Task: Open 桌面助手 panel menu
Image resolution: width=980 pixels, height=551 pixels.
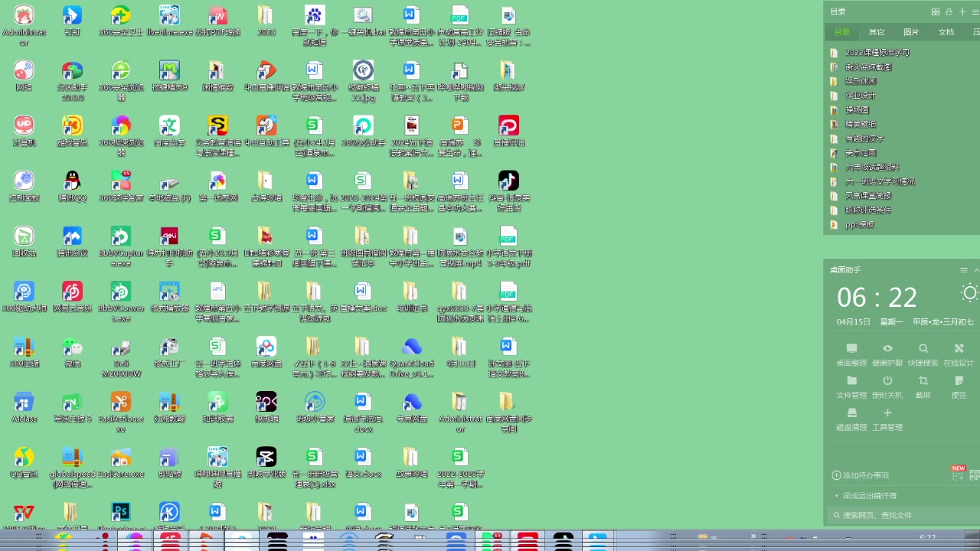Action: click(964, 270)
